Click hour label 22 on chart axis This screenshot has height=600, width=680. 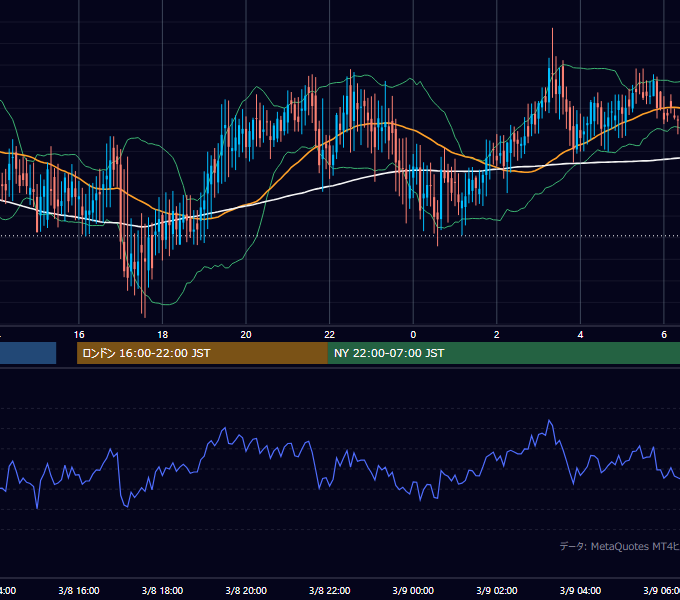[x=330, y=335]
